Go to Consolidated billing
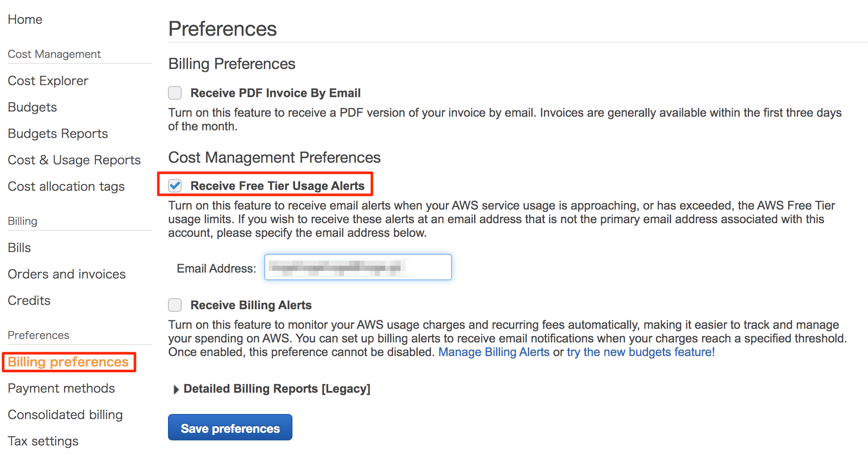This screenshot has height=460, width=868. pos(65,415)
